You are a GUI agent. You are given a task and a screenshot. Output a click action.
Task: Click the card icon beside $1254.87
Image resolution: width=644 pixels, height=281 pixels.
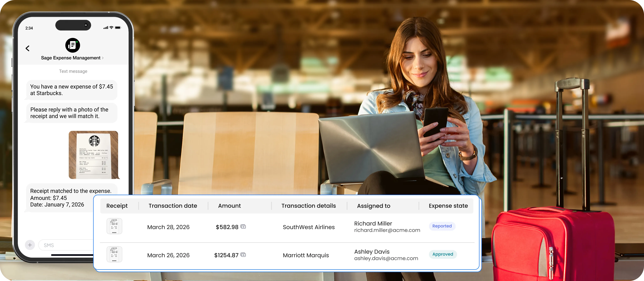click(x=243, y=255)
